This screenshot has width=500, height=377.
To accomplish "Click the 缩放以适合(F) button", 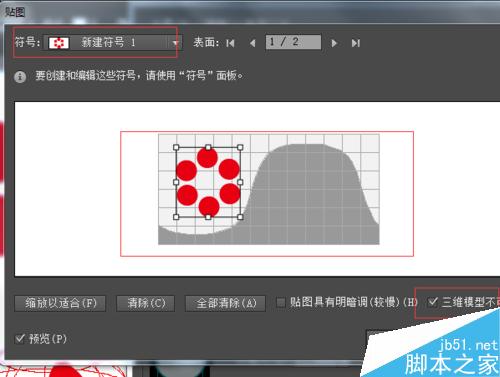I will (x=60, y=303).
